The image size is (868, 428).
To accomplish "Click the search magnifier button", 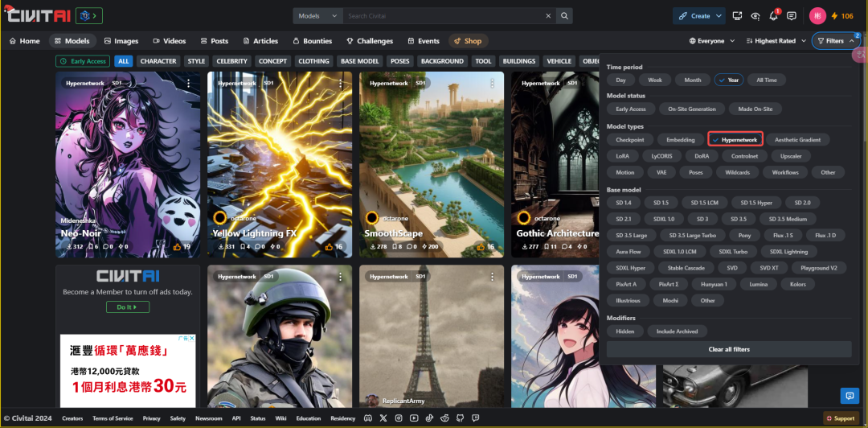I will pyautogui.click(x=565, y=16).
